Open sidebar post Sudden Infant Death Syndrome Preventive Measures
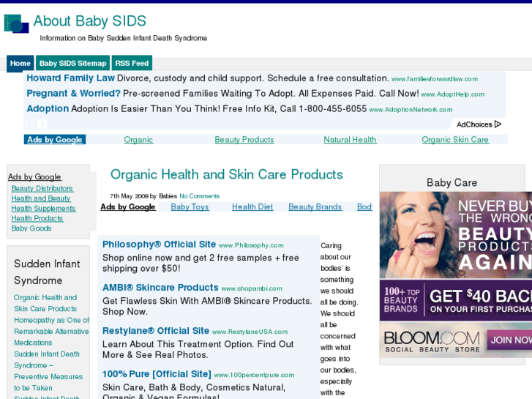The height and width of the screenshot is (399, 532). 48,371
